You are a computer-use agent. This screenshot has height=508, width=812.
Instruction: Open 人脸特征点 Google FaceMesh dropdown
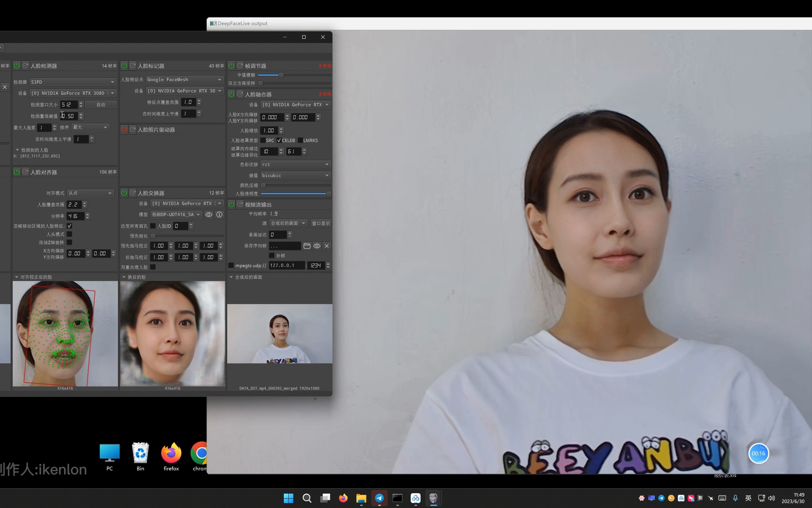coord(184,80)
